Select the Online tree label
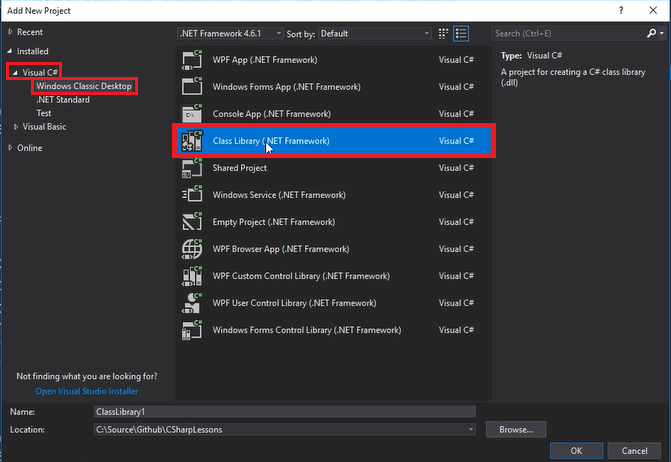671x462 pixels. 30,148
